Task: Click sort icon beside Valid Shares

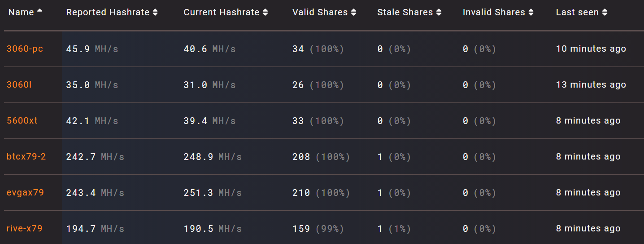Action: pyautogui.click(x=354, y=13)
